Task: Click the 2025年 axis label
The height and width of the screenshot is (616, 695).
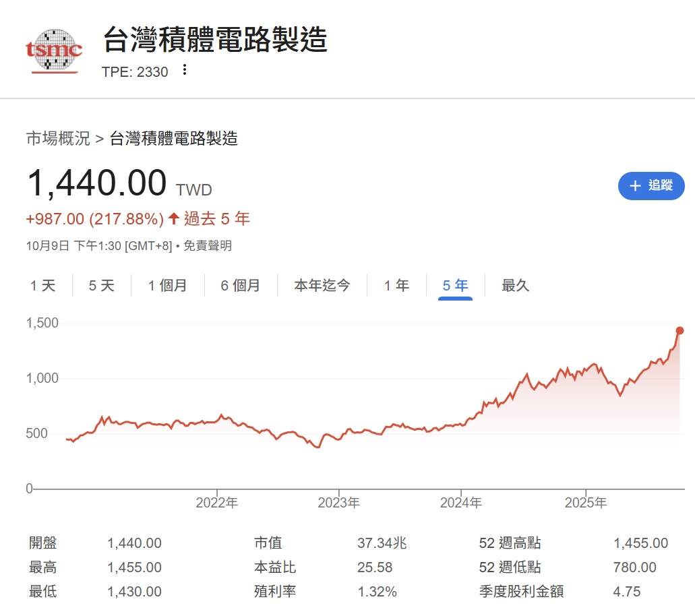Action: tap(586, 503)
